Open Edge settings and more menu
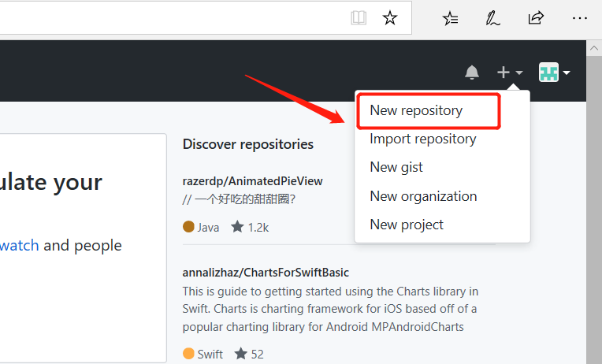The width and height of the screenshot is (602, 364). point(580,17)
